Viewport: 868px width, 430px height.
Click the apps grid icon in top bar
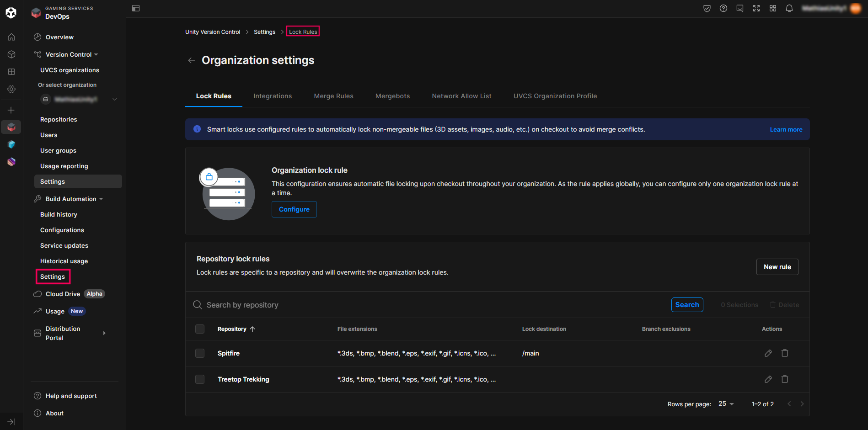tap(772, 8)
